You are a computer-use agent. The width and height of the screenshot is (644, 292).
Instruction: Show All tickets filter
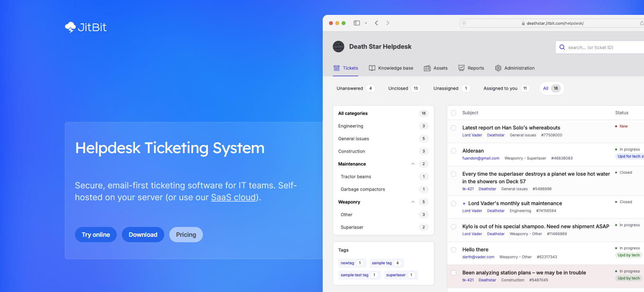point(552,88)
